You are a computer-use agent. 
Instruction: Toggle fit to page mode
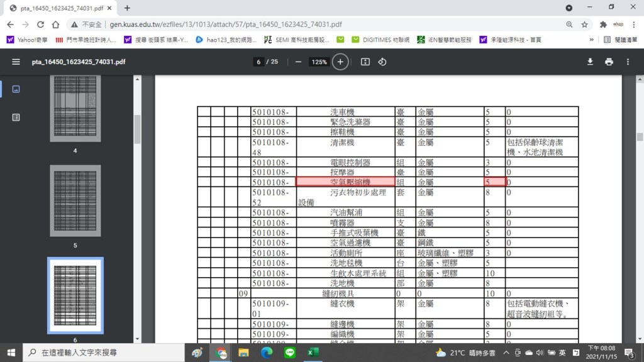click(365, 62)
